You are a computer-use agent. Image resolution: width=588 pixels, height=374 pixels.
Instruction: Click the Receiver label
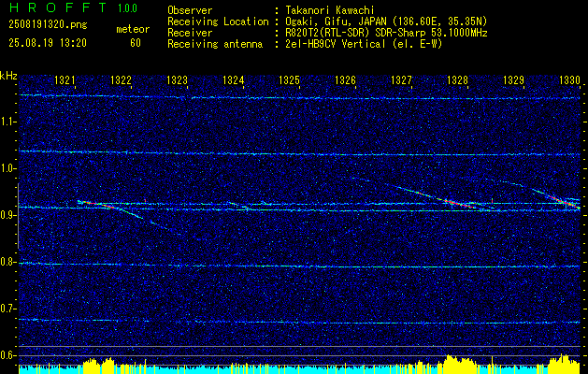tap(190, 33)
